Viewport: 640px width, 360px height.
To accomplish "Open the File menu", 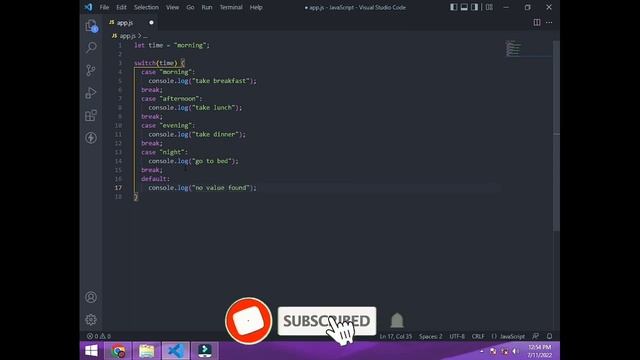I will point(104,7).
